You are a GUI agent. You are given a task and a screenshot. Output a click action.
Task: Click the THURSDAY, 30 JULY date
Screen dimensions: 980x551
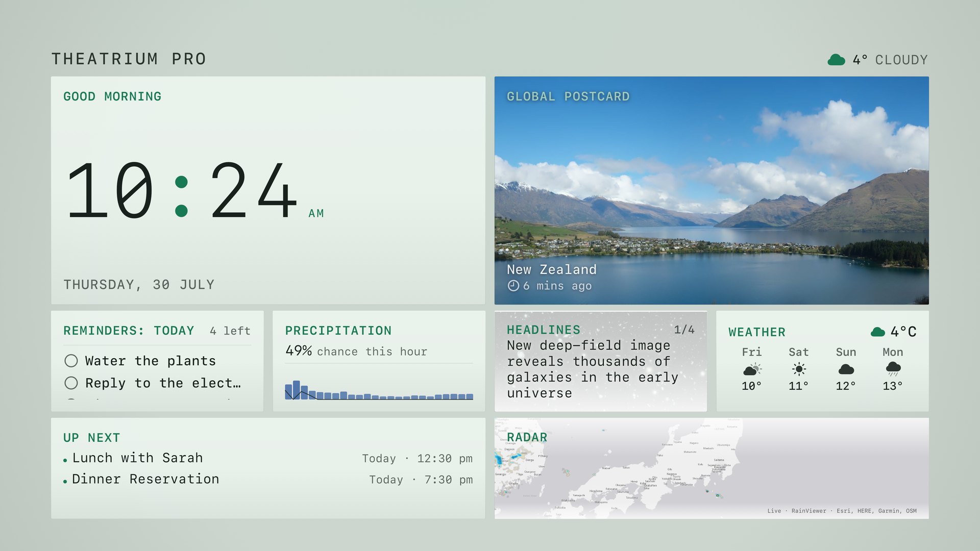pyautogui.click(x=139, y=285)
